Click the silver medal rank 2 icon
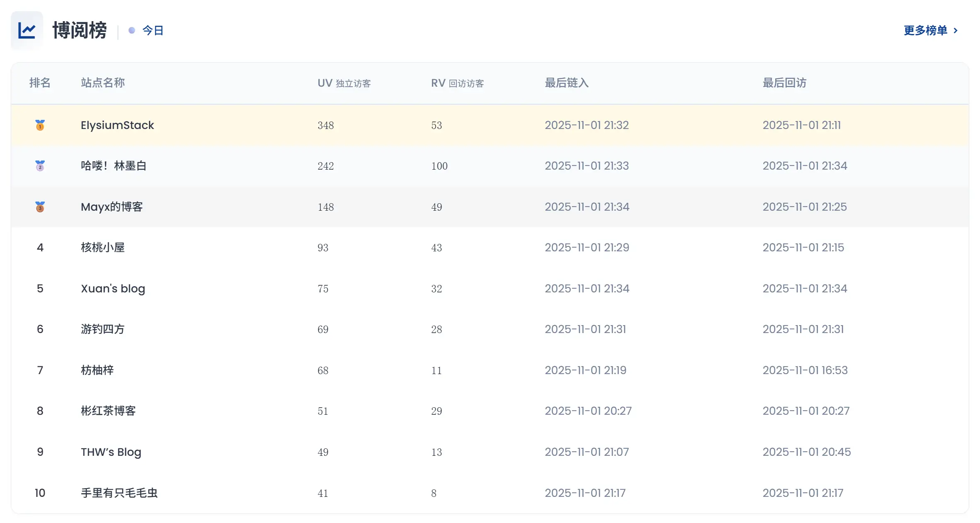 click(x=40, y=166)
